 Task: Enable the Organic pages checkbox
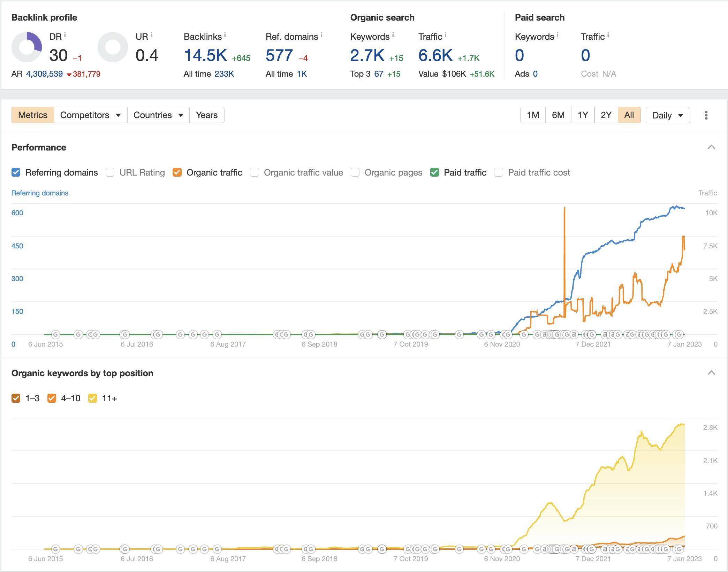point(355,172)
